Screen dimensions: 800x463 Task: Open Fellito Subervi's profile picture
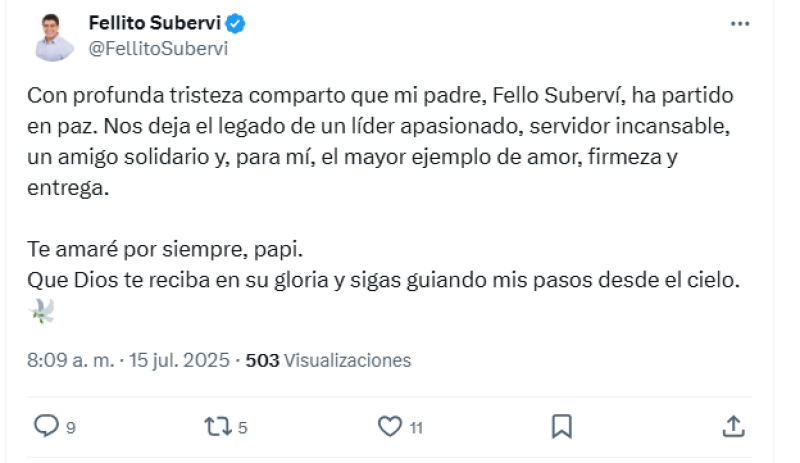tap(55, 37)
